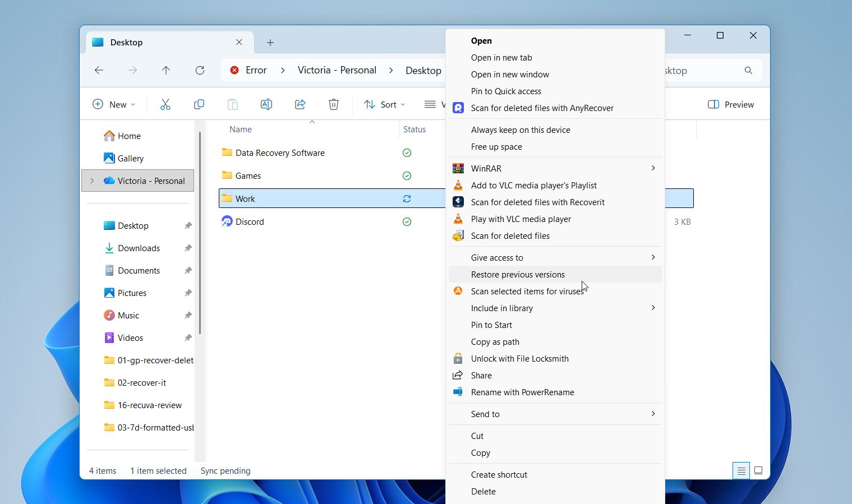The image size is (852, 504).
Task: Choose Restore previous versions from context menu
Action: [x=518, y=274]
